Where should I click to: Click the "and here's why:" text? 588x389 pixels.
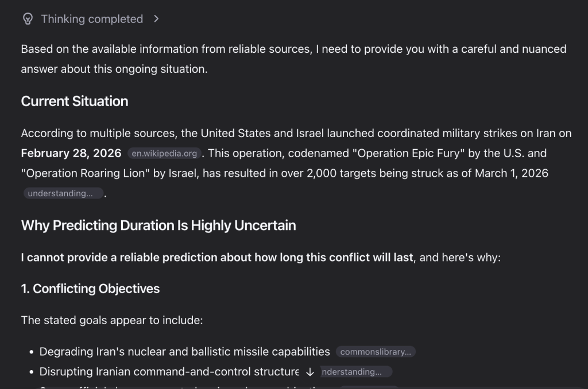(x=461, y=258)
